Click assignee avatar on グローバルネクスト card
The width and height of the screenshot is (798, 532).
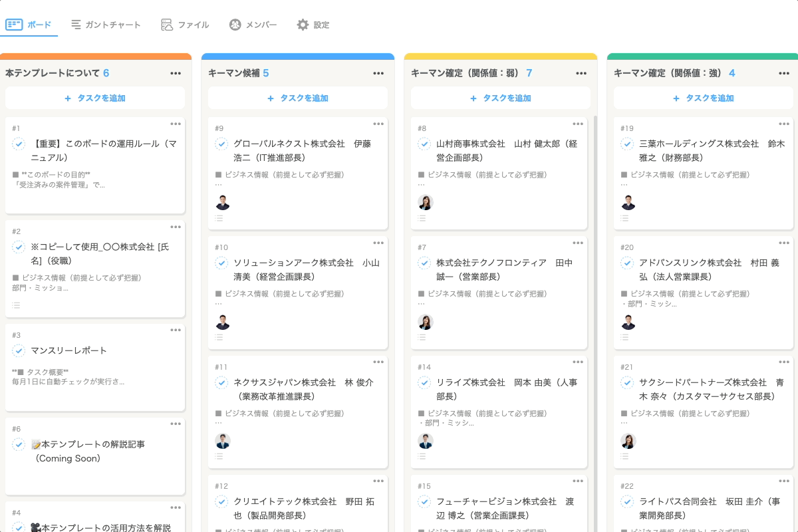pyautogui.click(x=223, y=203)
